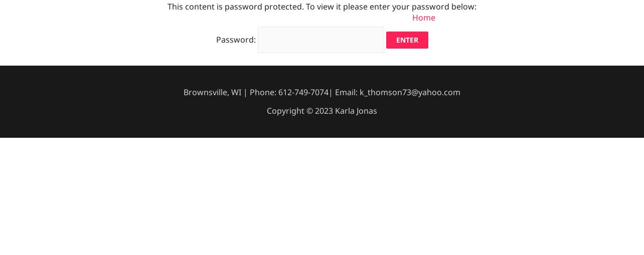This screenshot has height=255, width=644.
Task: Click the blank white area below the footer
Action: (x=322, y=196)
